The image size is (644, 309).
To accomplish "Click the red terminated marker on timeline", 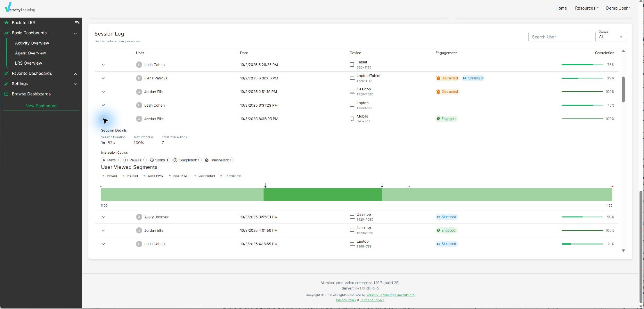I will click(612, 186).
